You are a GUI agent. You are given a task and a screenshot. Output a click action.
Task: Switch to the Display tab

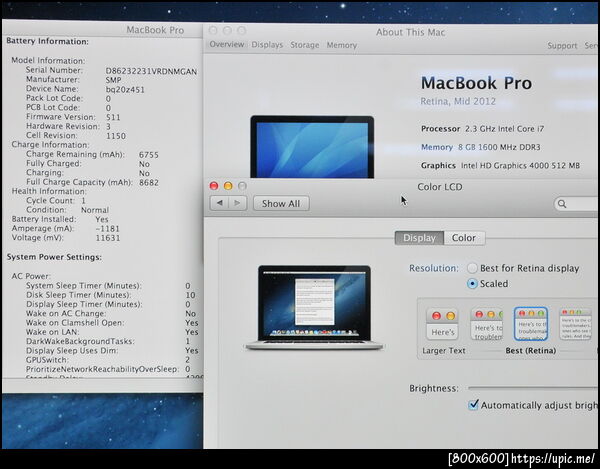pos(419,238)
